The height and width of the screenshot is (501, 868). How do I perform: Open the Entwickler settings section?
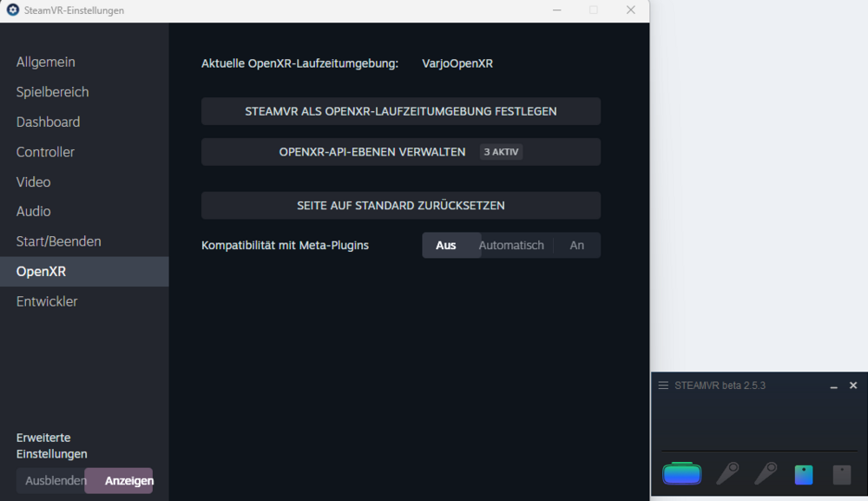[x=84, y=301]
